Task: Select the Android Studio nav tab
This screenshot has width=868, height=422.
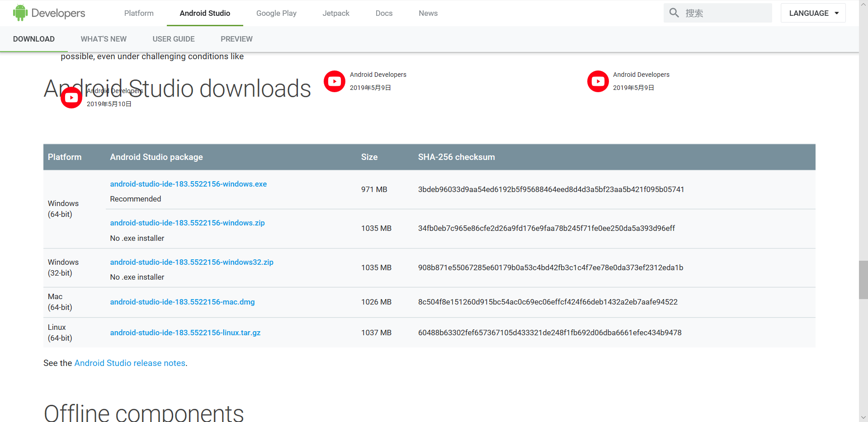Action: 205,13
